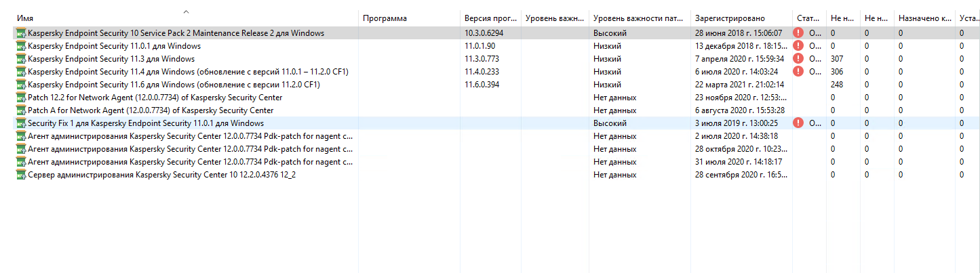Screen dimensions: 980x273
Task: Click the update icon of Kaspersky Endpoint Security 11.0.1 row
Action: click(21, 46)
